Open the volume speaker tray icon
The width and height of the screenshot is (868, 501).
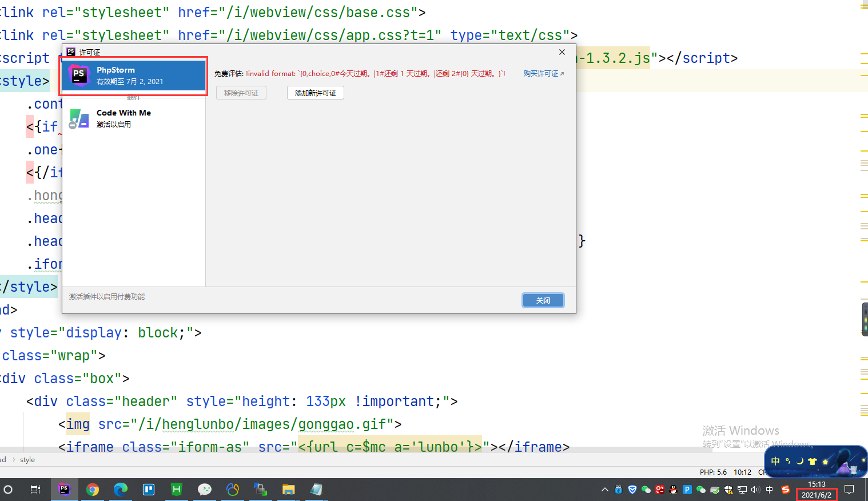(755, 490)
